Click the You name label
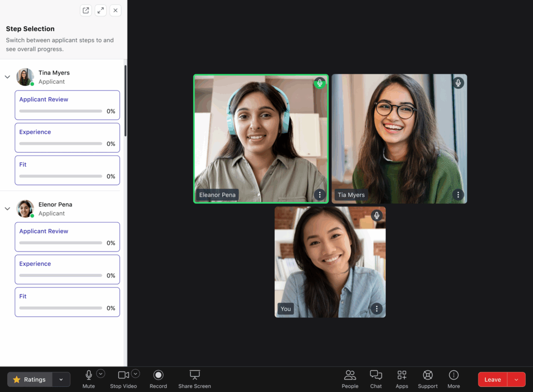The image size is (533, 392). [x=286, y=309]
